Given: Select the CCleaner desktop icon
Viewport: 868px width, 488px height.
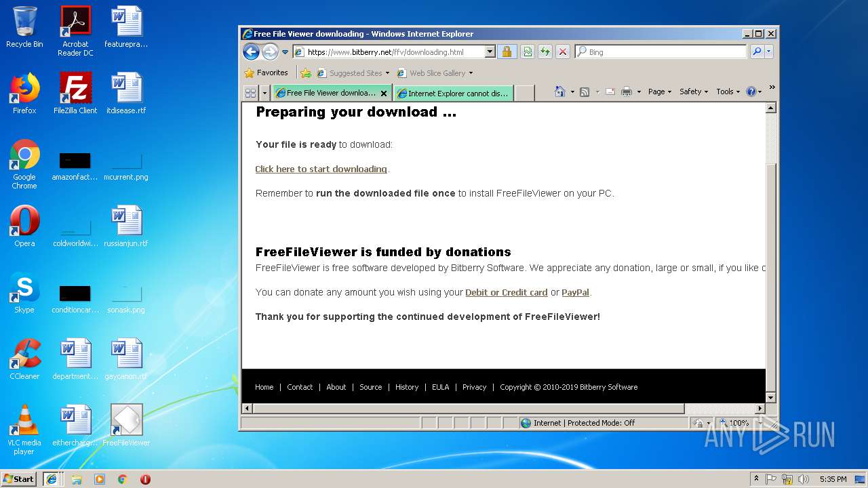Looking at the screenshot, I should tap(24, 359).
